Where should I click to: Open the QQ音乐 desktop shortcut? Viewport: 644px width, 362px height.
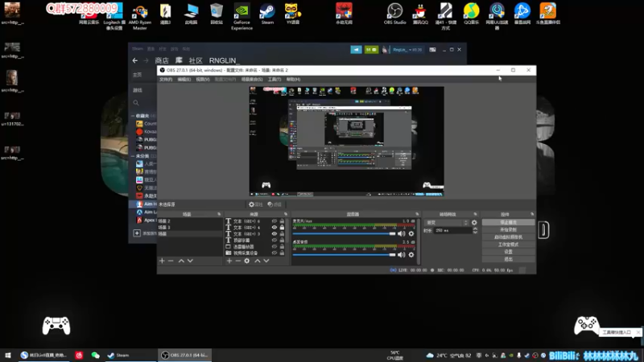(x=471, y=14)
